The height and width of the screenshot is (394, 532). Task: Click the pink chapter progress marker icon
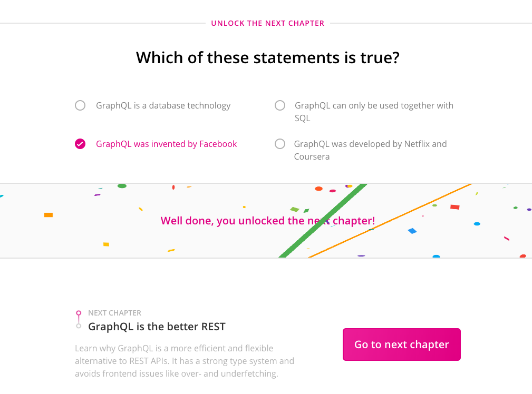(x=79, y=313)
